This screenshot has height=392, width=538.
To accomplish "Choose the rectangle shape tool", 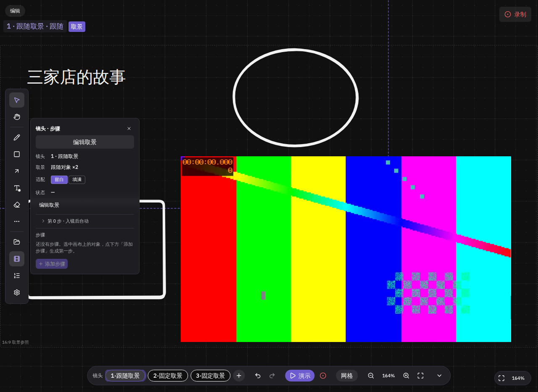I will point(17,154).
